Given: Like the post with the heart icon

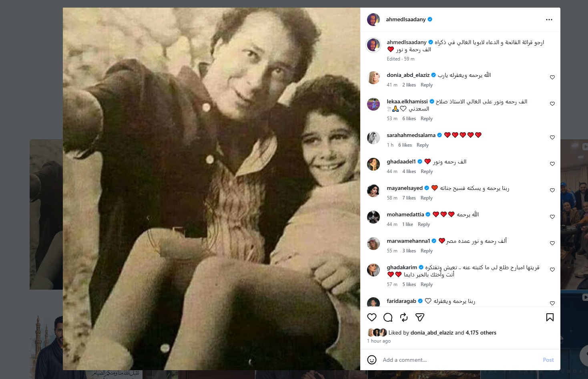Looking at the screenshot, I should point(372,317).
